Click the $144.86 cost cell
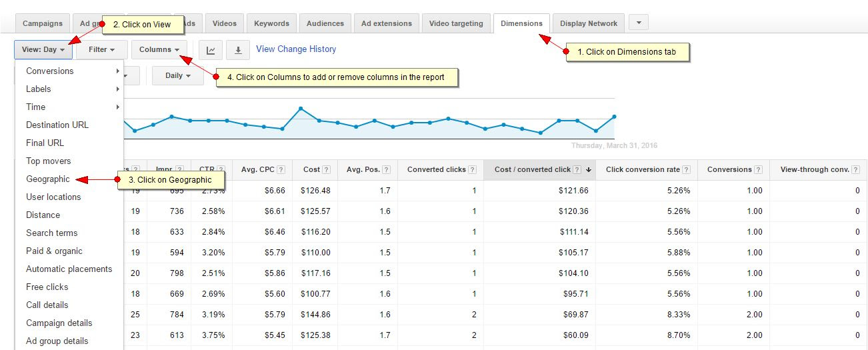Screen dimensions: 868x350 point(315,315)
